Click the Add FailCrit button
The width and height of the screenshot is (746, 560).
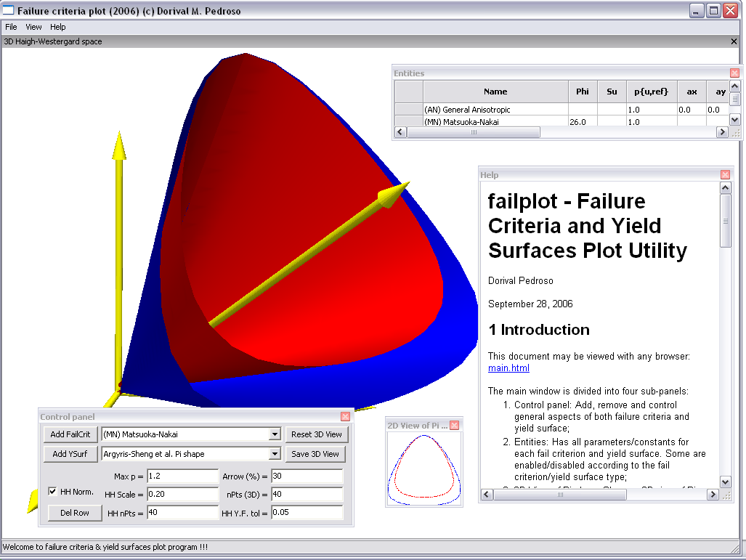pos(70,434)
